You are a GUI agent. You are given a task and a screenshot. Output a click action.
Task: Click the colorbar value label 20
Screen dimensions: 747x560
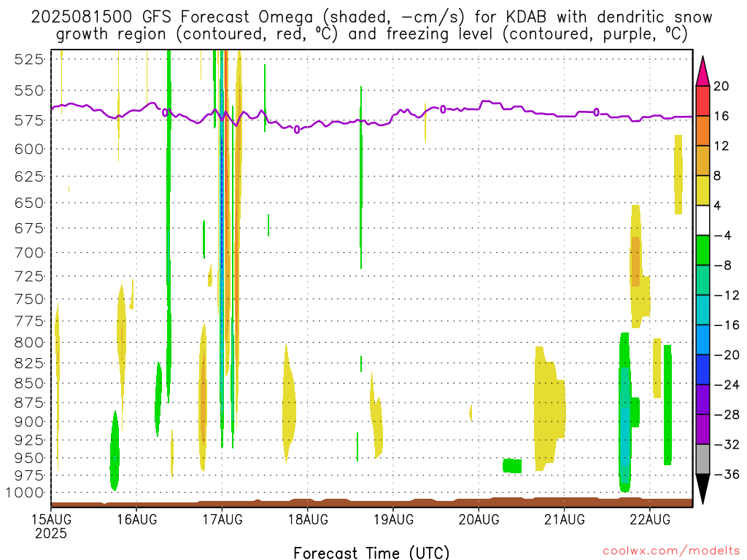tap(721, 86)
